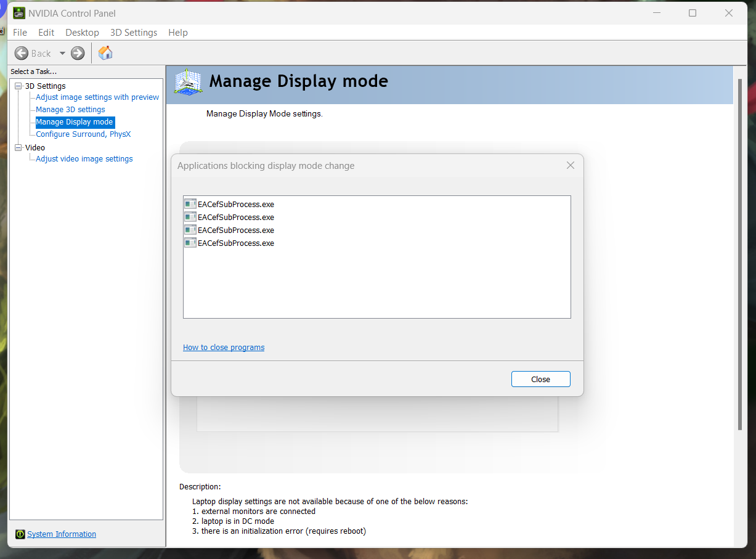This screenshot has height=559, width=756.
Task: Select Configure Surround, PhysX
Action: tap(83, 134)
